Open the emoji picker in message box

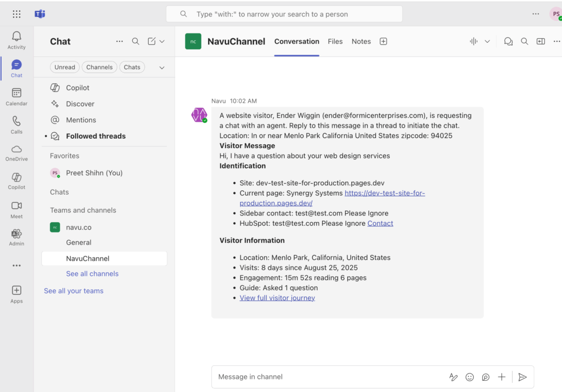coord(469,377)
